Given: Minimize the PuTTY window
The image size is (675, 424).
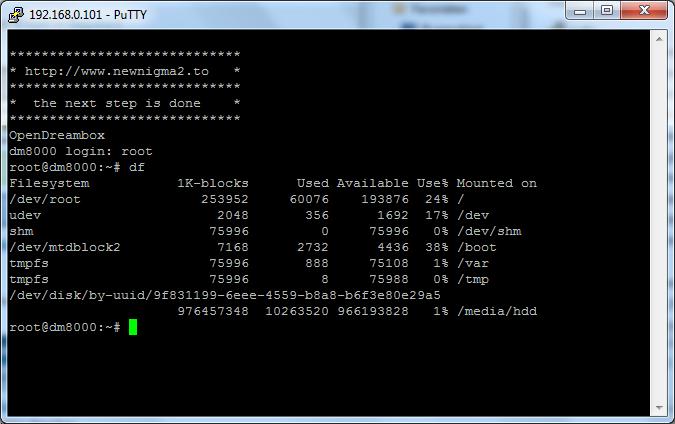Looking at the screenshot, I should pyautogui.click(x=579, y=11).
